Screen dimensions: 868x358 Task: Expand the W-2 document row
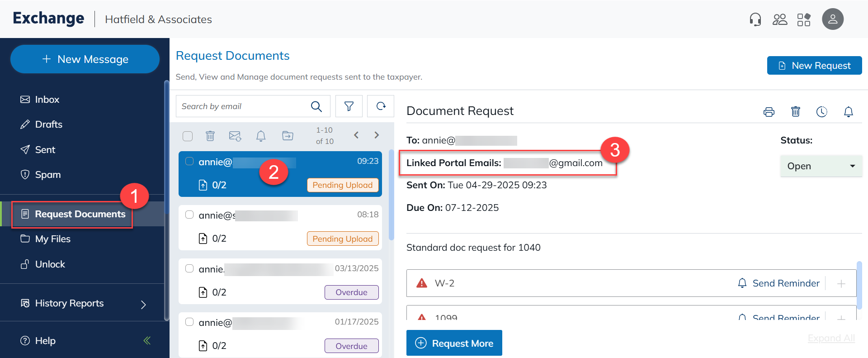pos(841,284)
